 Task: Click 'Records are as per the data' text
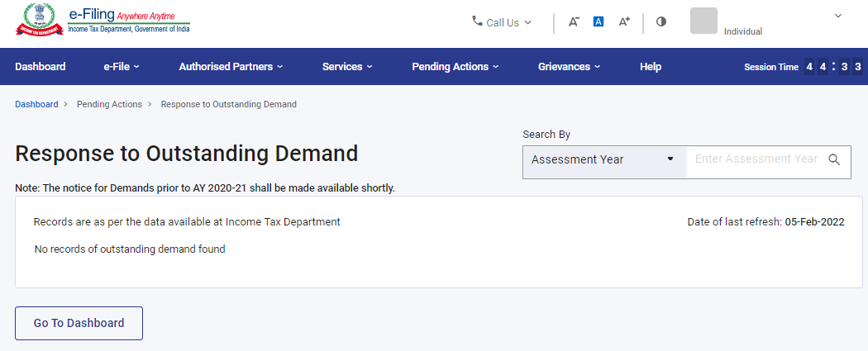[x=187, y=222]
